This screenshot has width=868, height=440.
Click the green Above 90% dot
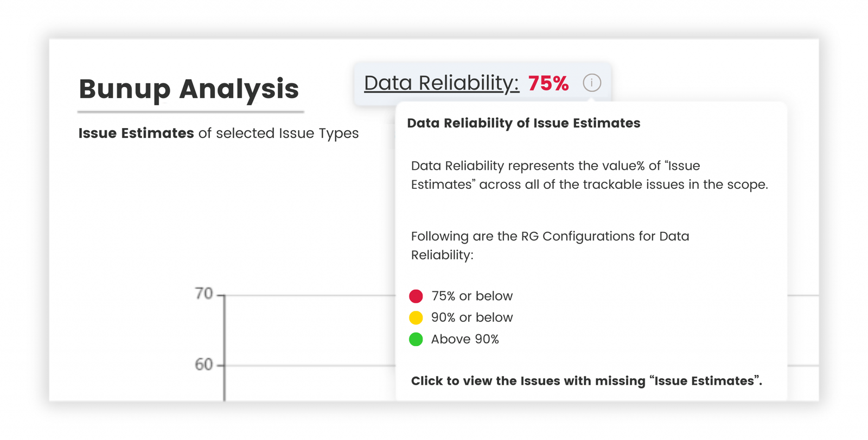click(416, 339)
